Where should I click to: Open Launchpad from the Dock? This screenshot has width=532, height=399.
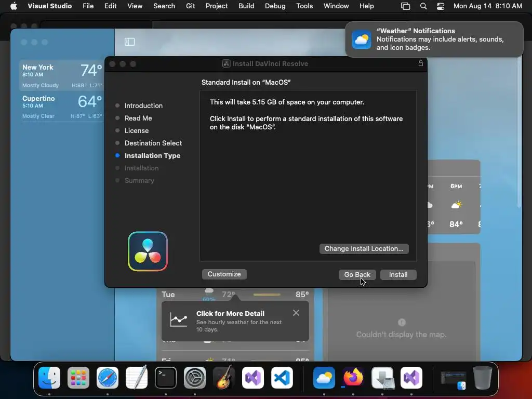(x=78, y=378)
